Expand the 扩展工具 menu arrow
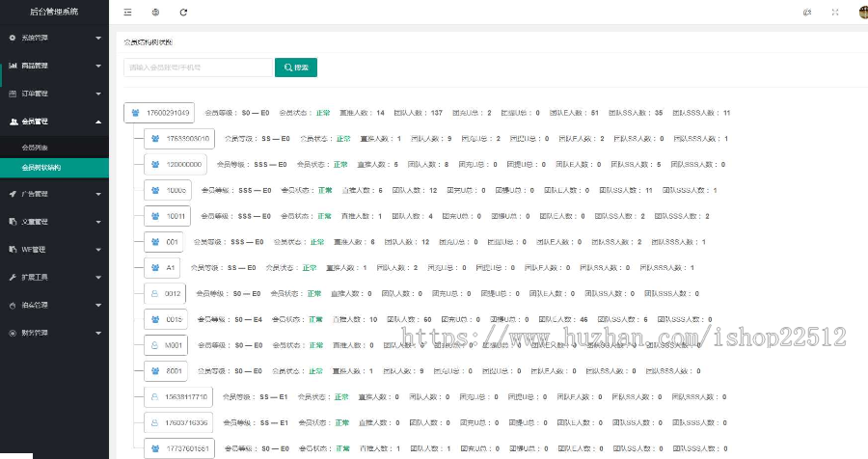The width and height of the screenshot is (868, 459). [x=98, y=278]
